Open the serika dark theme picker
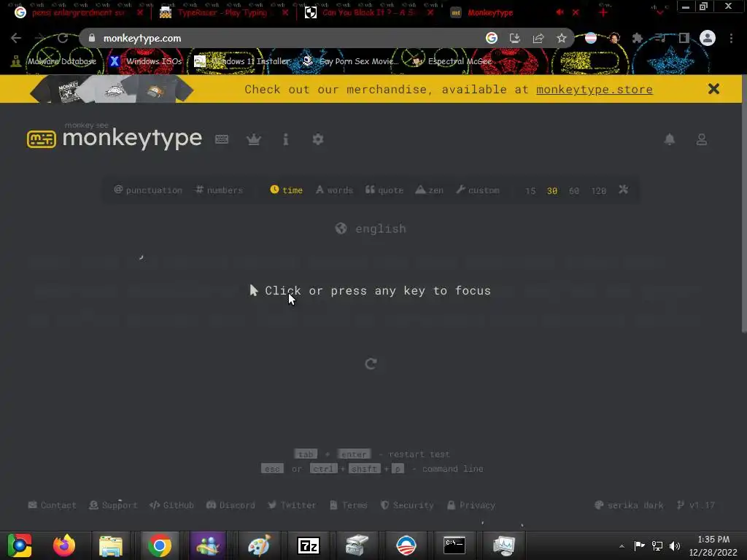Image resolution: width=747 pixels, height=560 pixels. click(629, 505)
